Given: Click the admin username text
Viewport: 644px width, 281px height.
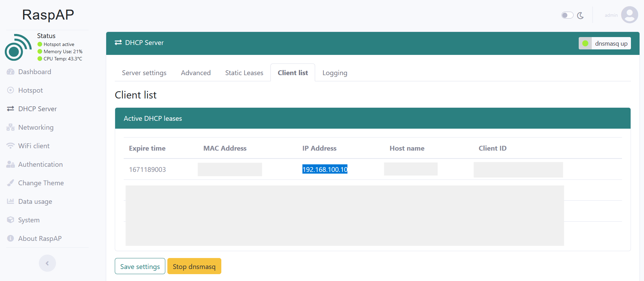Looking at the screenshot, I should tap(611, 15).
